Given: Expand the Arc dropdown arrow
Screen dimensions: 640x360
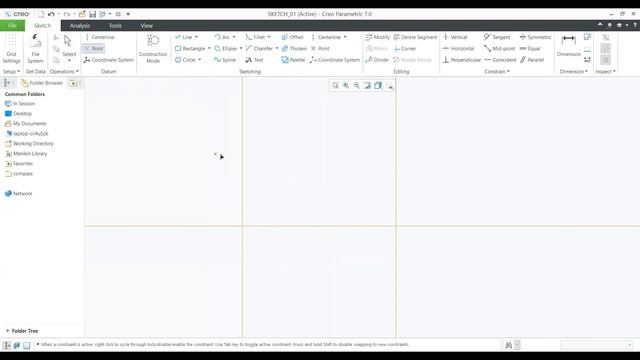Looking at the screenshot, I should (234, 37).
